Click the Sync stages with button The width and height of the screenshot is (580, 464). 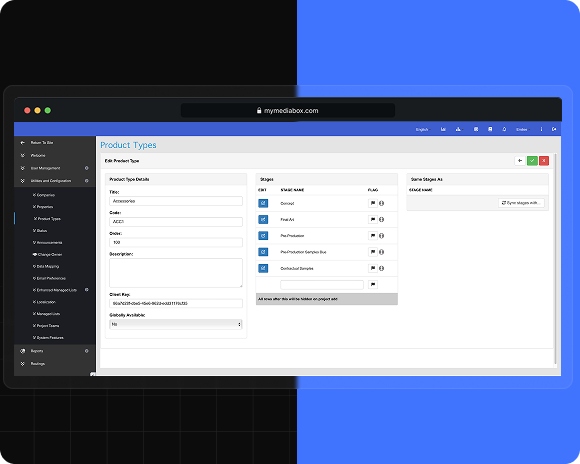pyautogui.click(x=521, y=203)
